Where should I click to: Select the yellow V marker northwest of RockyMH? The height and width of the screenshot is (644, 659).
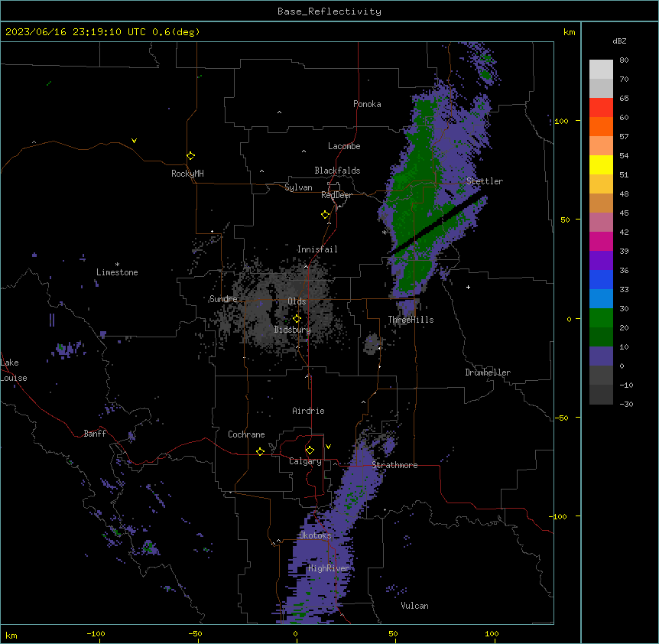134,141
